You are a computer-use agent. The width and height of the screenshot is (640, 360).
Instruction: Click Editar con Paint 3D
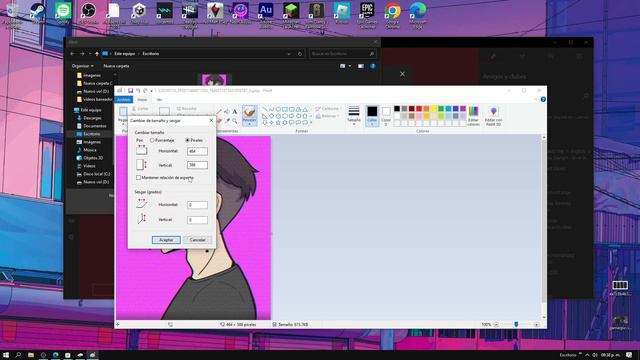(x=493, y=116)
